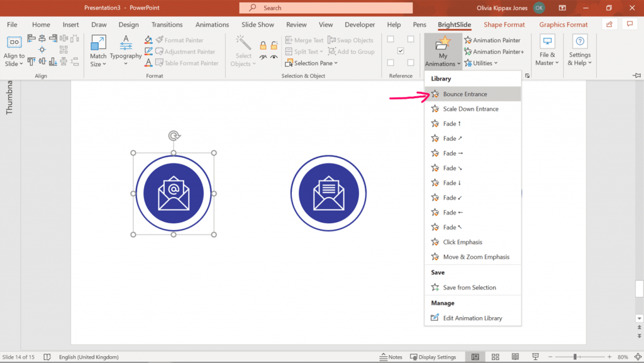
Task: Untick the checked center Reference checkbox
Action: coord(401,51)
